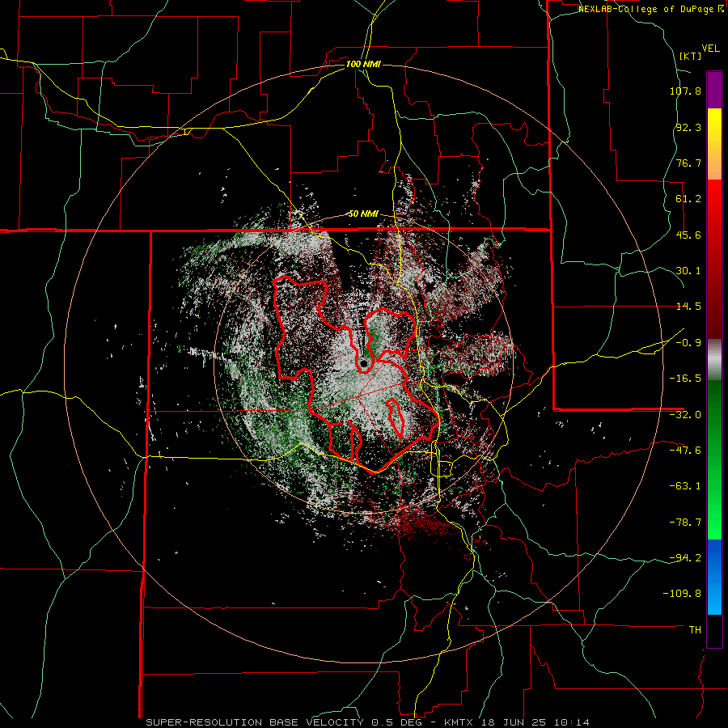Click the 76.7 velocity scale value
Viewport: 728px width, 728px height.
tap(688, 163)
